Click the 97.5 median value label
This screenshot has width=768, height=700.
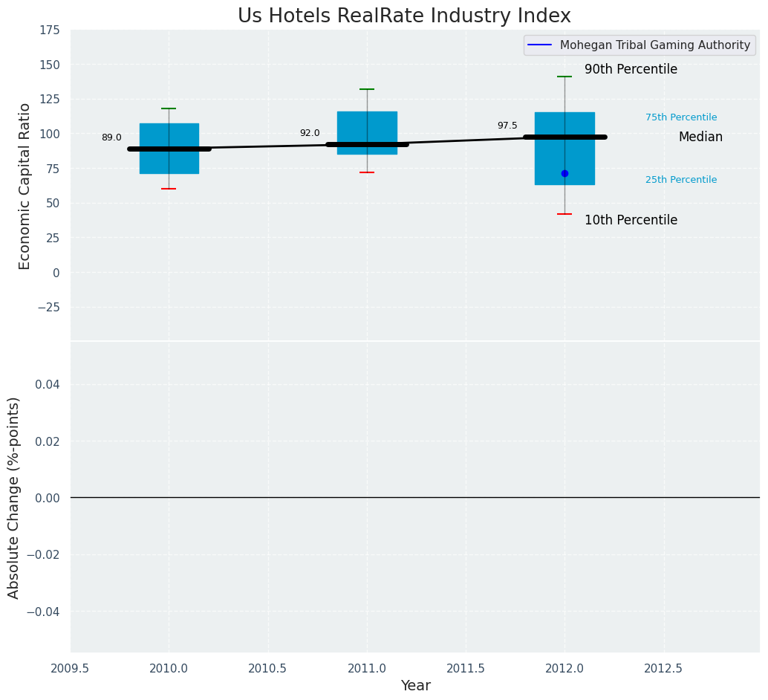coord(507,126)
